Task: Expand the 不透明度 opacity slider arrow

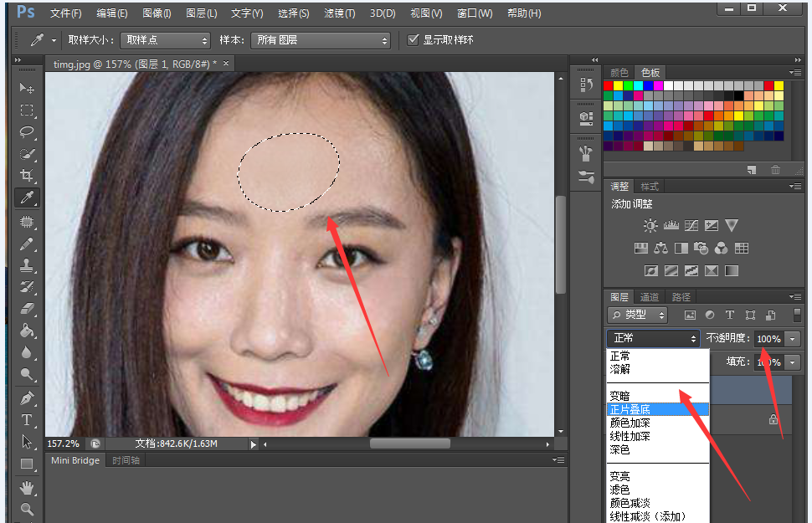Action: coord(792,339)
